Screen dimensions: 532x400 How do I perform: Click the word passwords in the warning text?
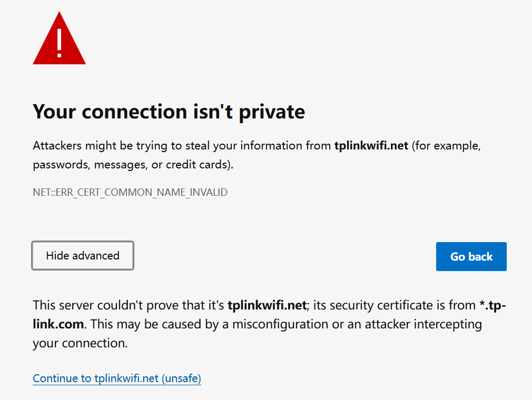click(61, 164)
